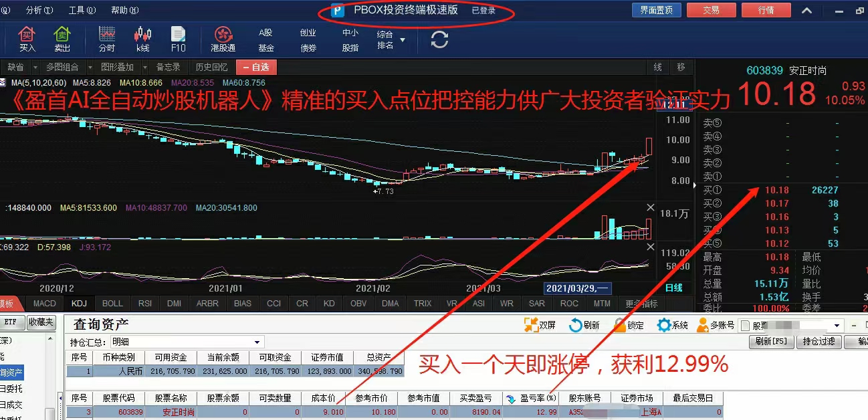Close the KDJ sub-chart with its X
This screenshot has width=868, height=420.
[650, 247]
